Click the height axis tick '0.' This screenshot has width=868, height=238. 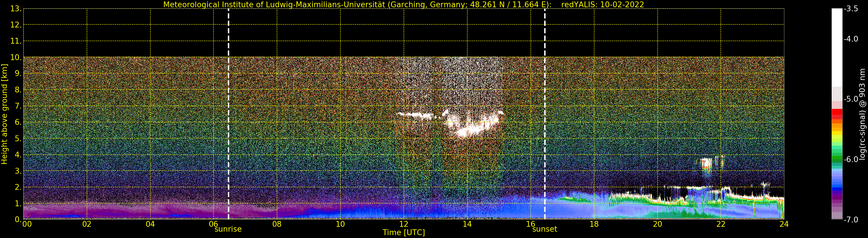(18, 220)
